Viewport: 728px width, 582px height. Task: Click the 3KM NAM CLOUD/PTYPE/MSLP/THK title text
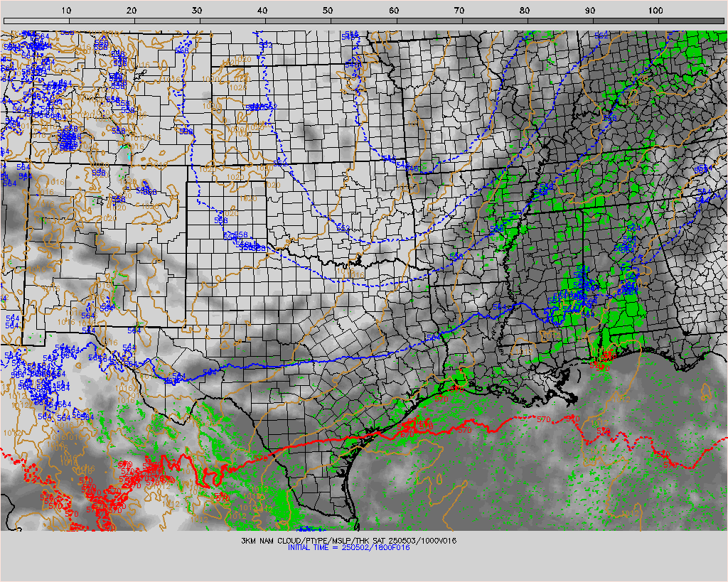tap(348, 541)
